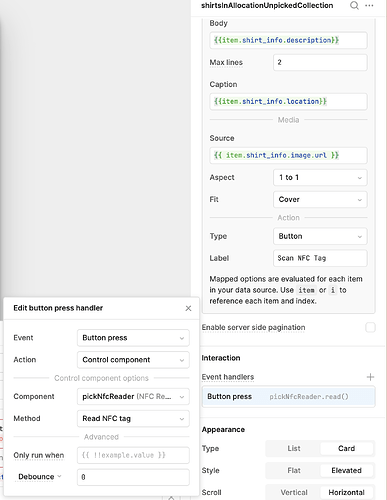Open the Action dropdown showing Control component

133,360
